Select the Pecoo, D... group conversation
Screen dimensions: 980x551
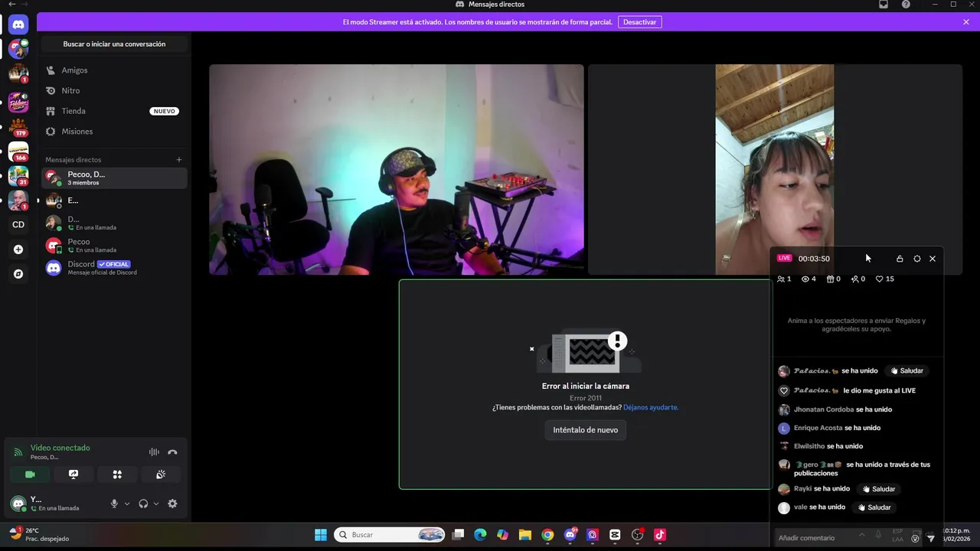(114, 178)
